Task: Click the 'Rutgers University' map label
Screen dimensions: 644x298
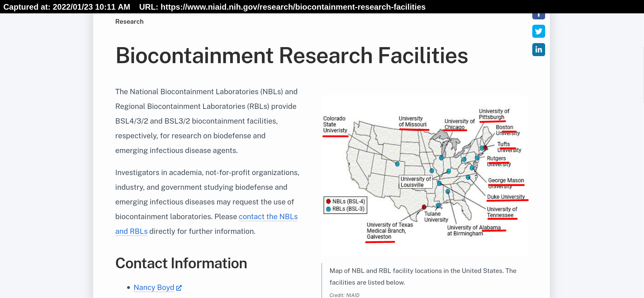Action: point(499,161)
